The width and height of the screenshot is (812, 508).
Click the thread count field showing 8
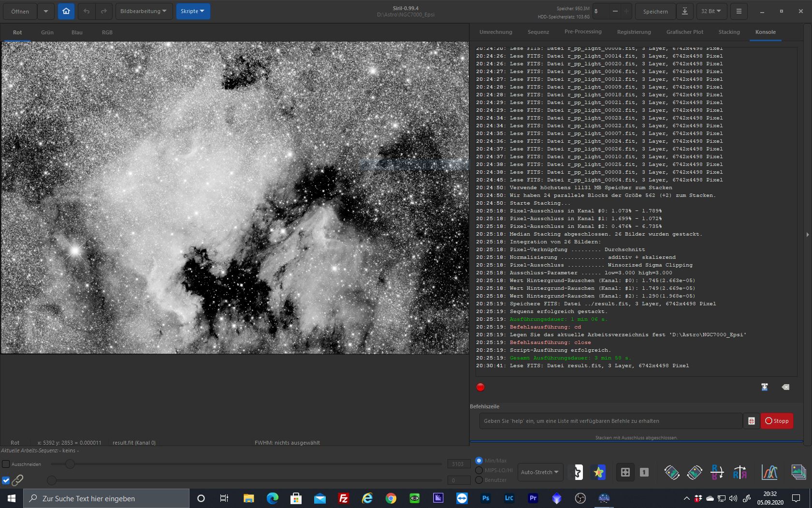pyautogui.click(x=601, y=11)
